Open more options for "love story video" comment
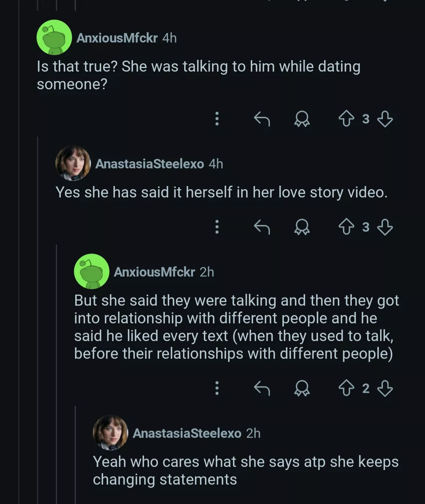425x504 pixels. 217,227
